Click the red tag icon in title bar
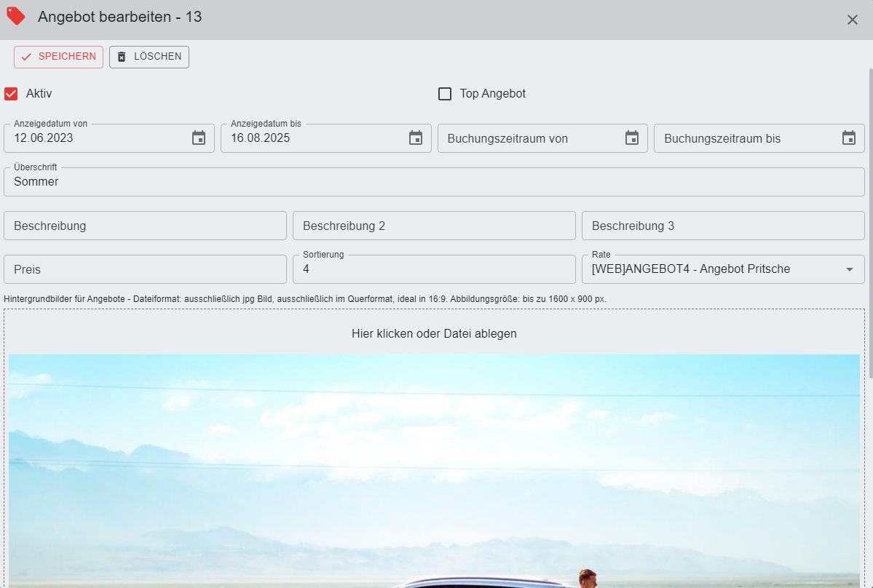Viewport: 873px width, 588px height. click(x=16, y=17)
